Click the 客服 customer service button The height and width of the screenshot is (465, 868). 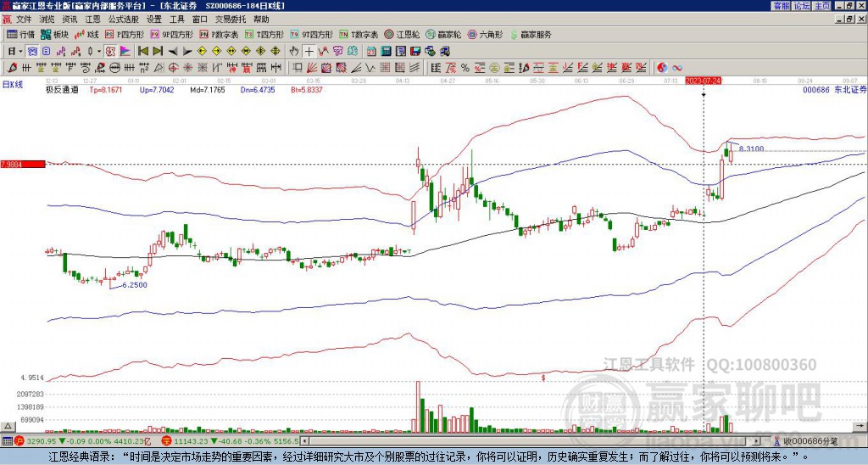point(782,6)
